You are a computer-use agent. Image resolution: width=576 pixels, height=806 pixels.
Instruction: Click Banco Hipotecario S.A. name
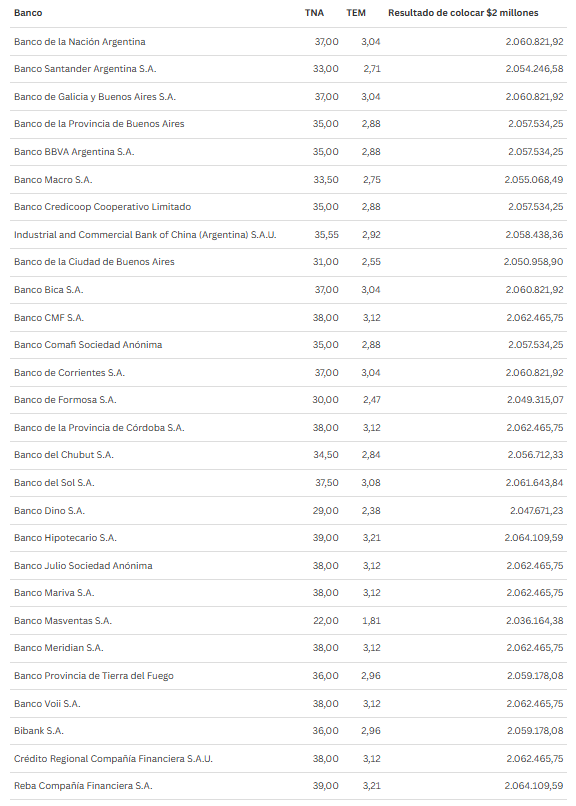pyautogui.click(x=65, y=538)
